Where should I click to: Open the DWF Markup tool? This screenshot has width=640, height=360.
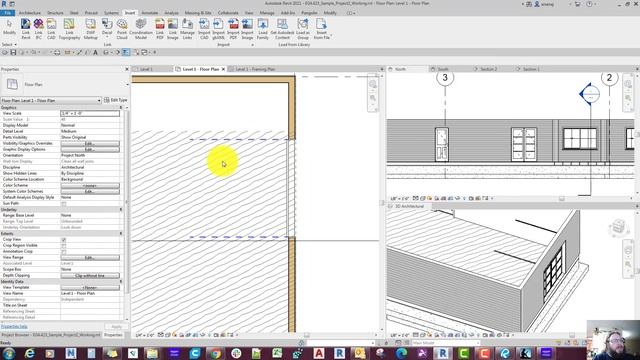point(91,29)
